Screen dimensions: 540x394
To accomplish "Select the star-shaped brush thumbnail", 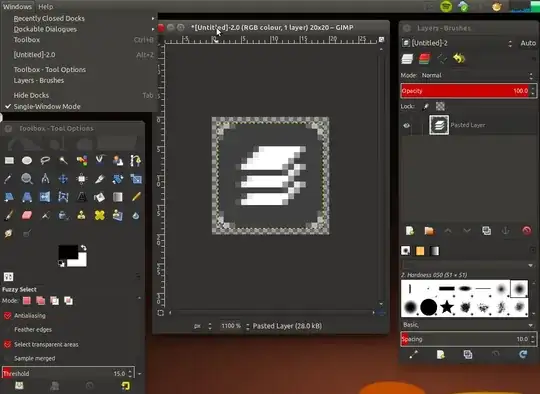I will tap(447, 307).
